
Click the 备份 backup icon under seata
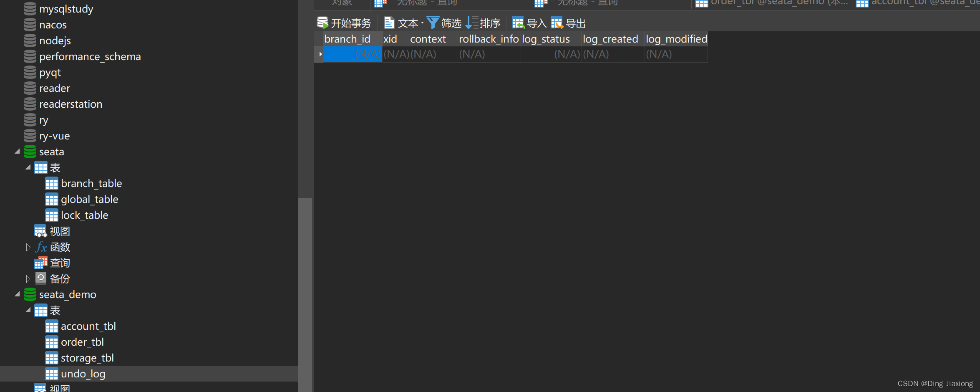41,278
